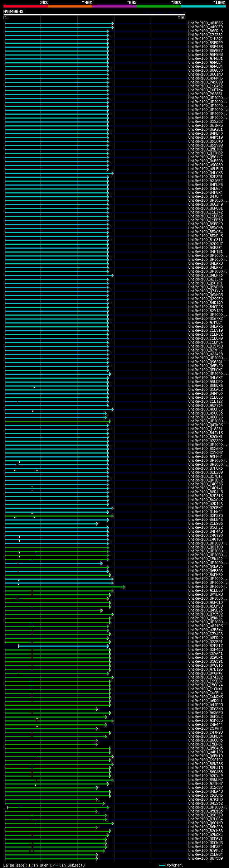Open UniRef100_C5GAY4 hit
229x868 pixels.
coord(205,685)
